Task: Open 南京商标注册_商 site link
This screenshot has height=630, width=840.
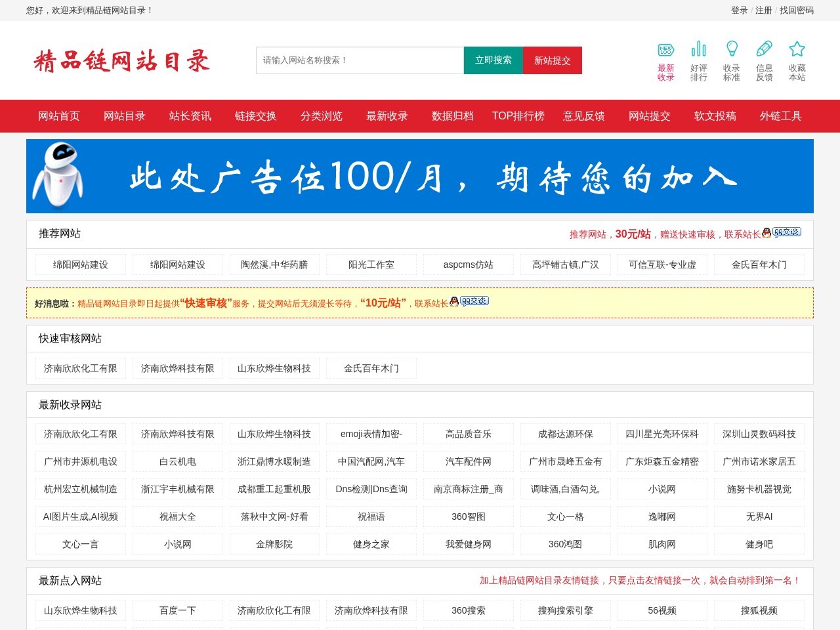Action: pyautogui.click(x=469, y=489)
